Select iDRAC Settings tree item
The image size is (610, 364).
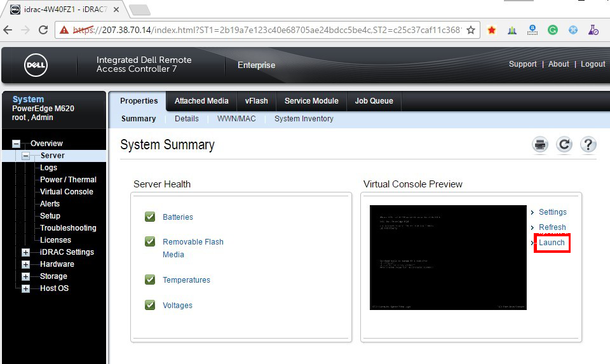point(67,252)
